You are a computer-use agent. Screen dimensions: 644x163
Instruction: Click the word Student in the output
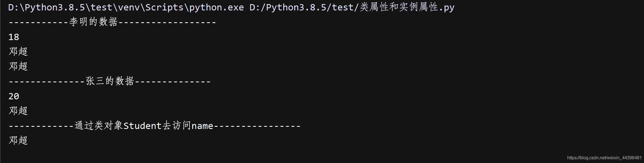click(143, 126)
